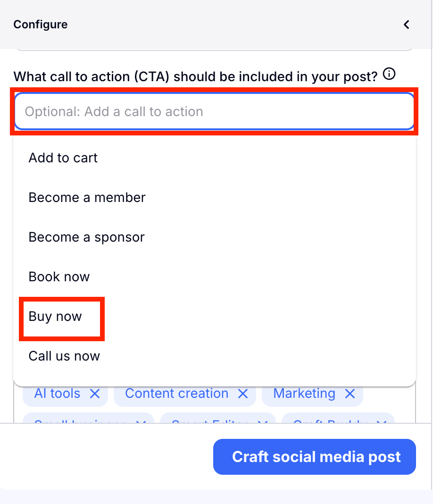
Task: Remove the "Content creation" tag
Action: (x=243, y=394)
